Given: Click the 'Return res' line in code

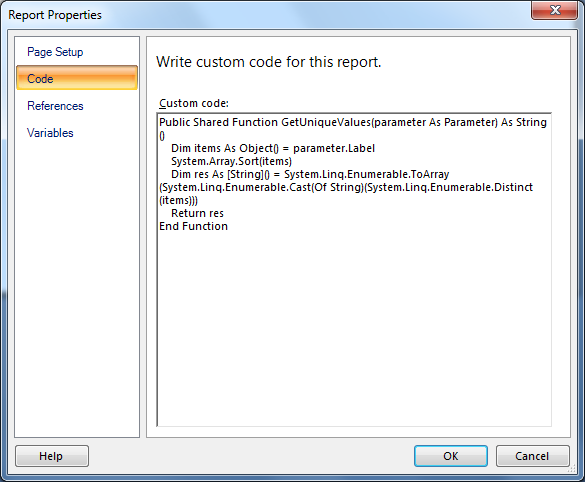Looking at the screenshot, I should point(197,213).
